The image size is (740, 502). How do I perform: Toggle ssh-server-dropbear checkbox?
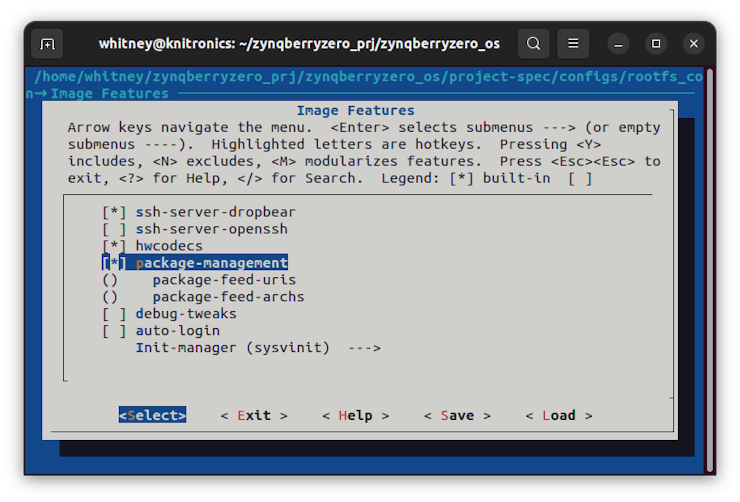(114, 212)
